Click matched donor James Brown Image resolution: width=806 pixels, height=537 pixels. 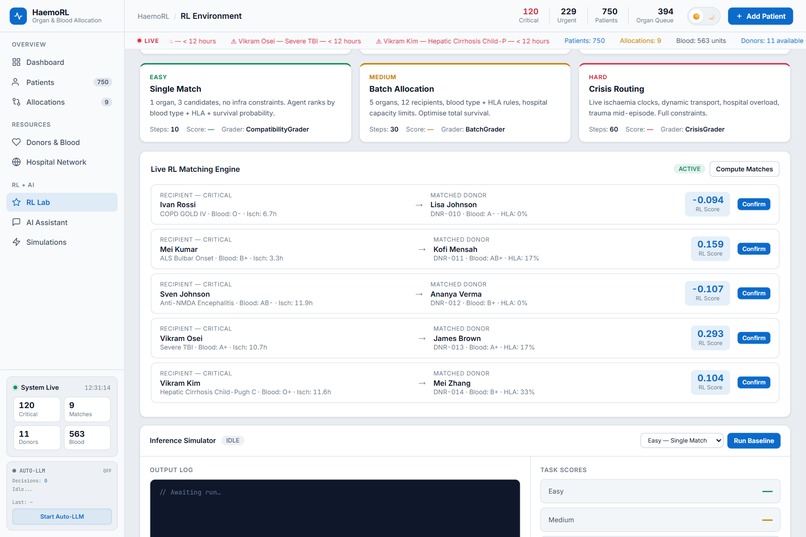tap(457, 338)
